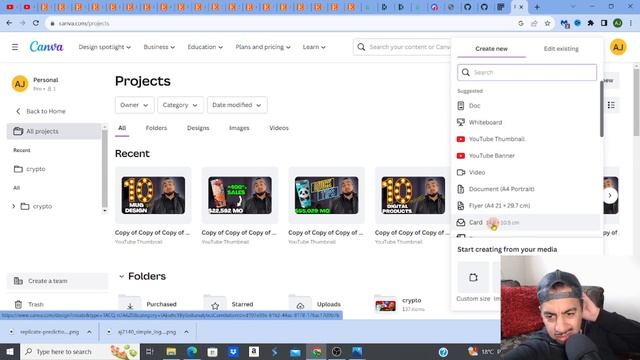
Task: Switch to the Edit existing tab
Action: click(x=561, y=49)
